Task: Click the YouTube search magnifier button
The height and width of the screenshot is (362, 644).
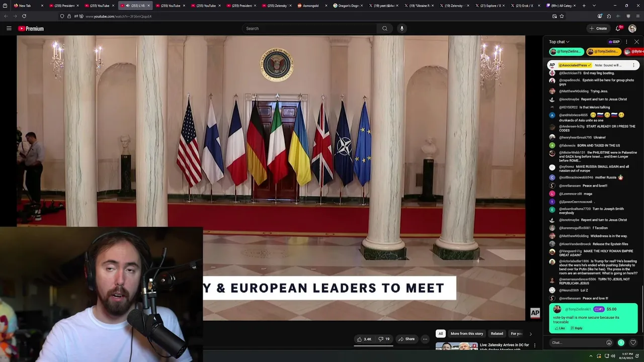Action: (385, 29)
